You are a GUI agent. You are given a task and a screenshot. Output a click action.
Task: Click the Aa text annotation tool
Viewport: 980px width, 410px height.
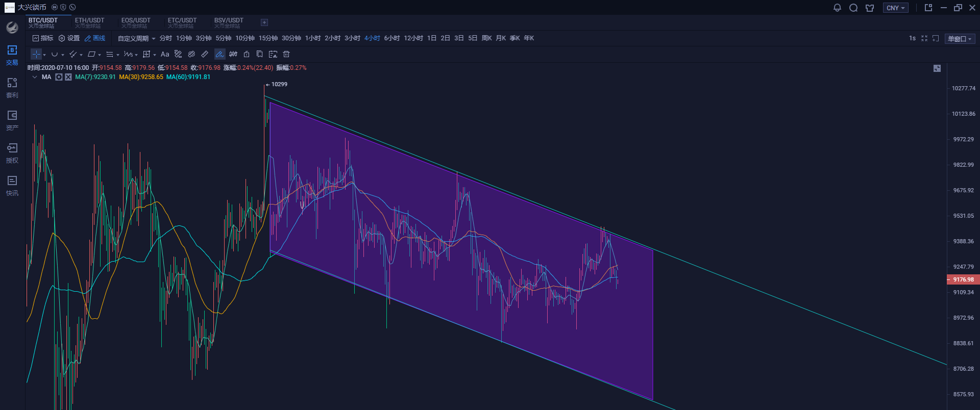pyautogui.click(x=165, y=54)
